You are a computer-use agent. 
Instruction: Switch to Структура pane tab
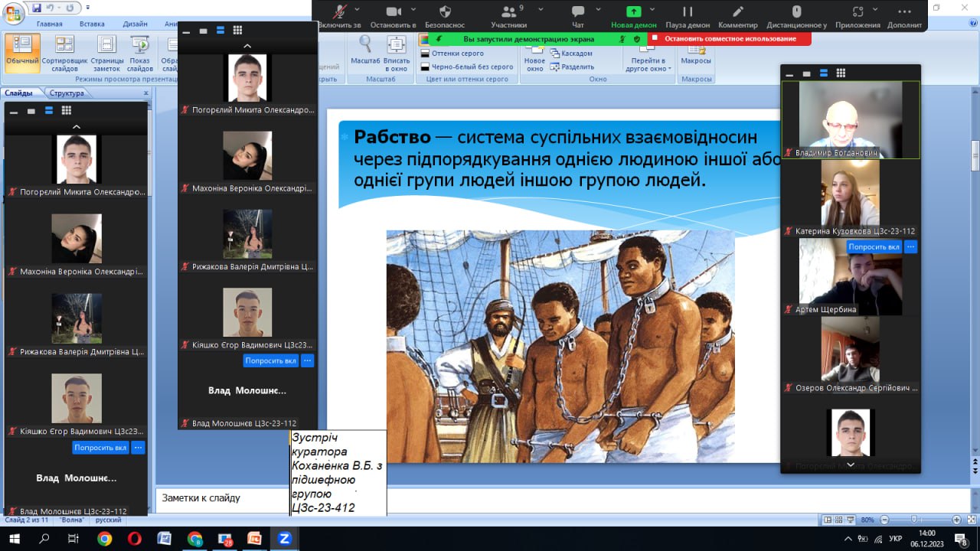pyautogui.click(x=66, y=93)
